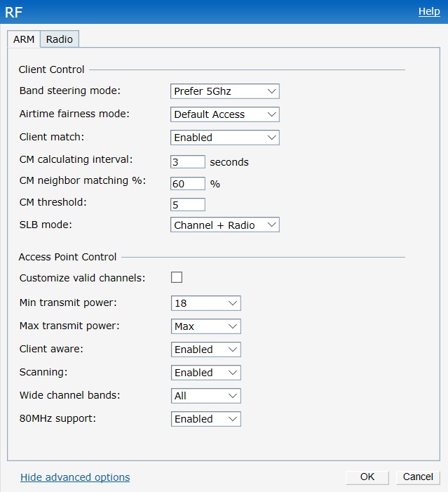Open 80MHz support dropdown
This screenshot has width=448, height=492.
click(205, 419)
